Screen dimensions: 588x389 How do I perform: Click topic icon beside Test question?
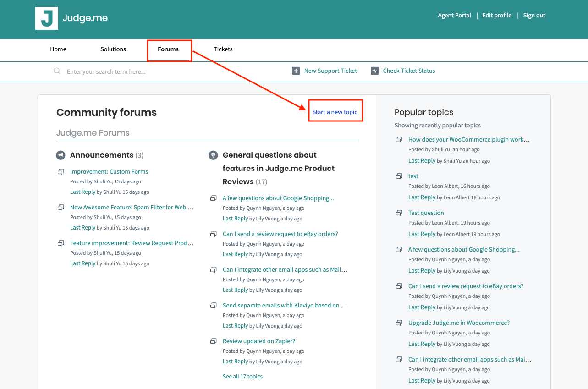[x=399, y=213]
